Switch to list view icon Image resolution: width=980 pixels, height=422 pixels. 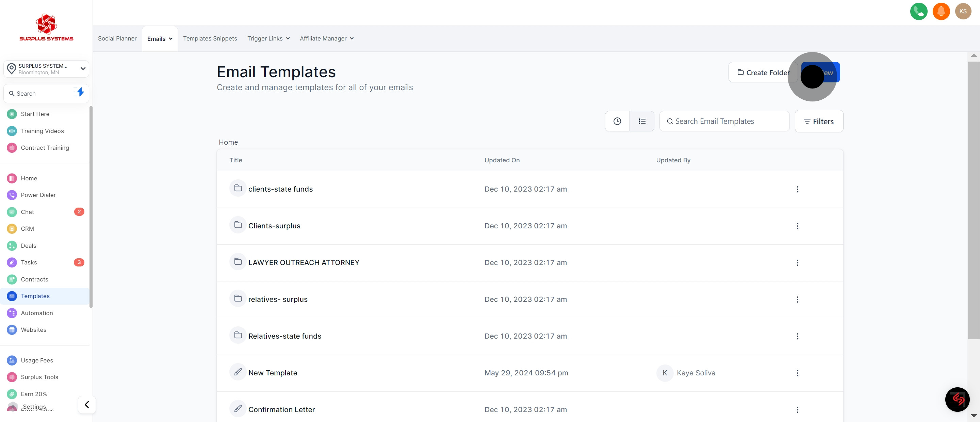[x=642, y=121]
